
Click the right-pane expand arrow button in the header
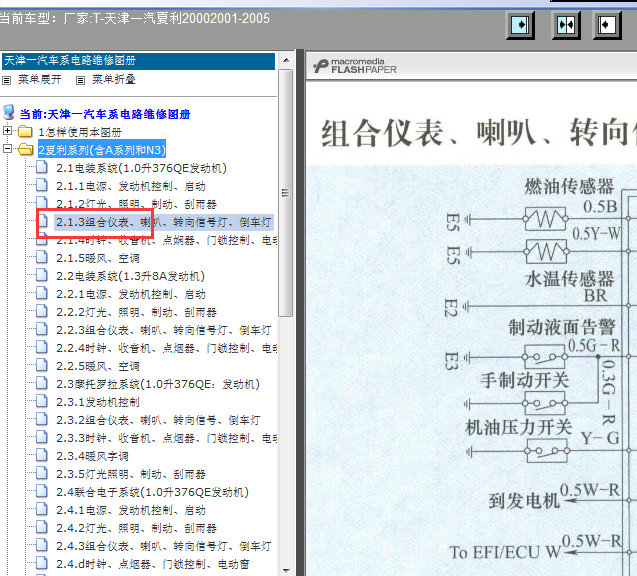click(x=607, y=25)
